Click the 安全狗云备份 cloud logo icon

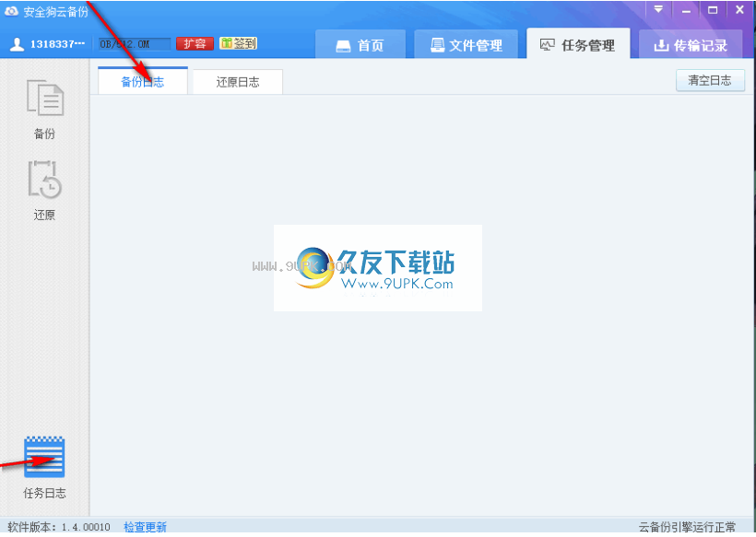point(11,11)
